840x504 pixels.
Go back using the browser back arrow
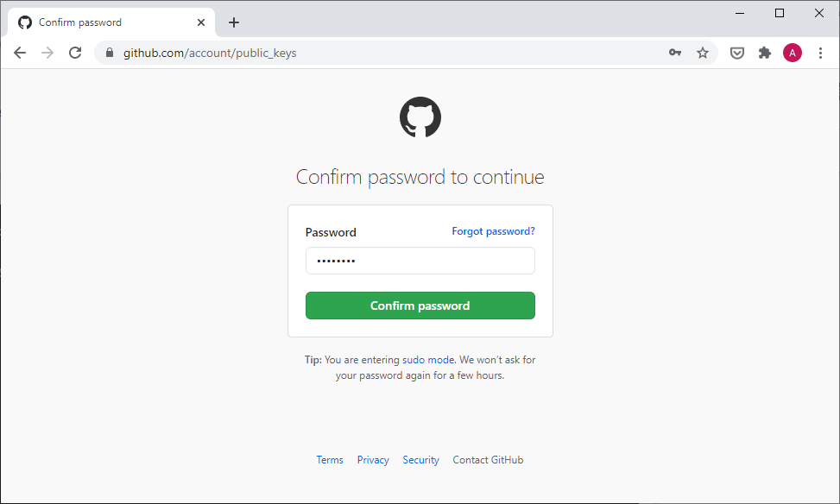(20, 53)
